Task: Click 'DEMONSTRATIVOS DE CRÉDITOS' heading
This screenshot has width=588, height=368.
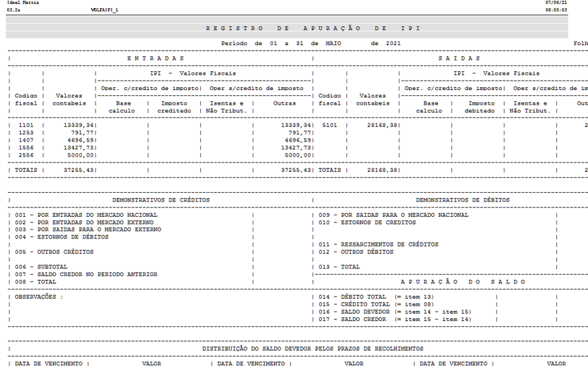Action: [161, 200]
